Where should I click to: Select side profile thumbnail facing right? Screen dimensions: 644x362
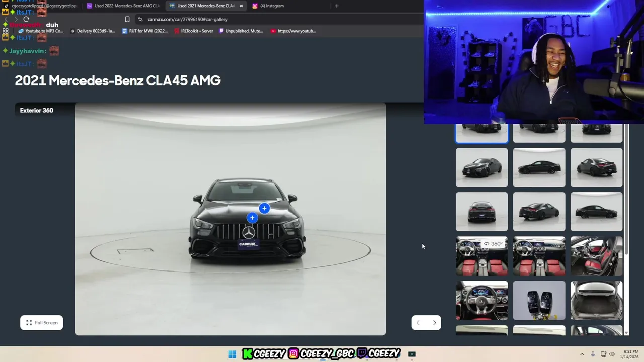click(x=597, y=212)
